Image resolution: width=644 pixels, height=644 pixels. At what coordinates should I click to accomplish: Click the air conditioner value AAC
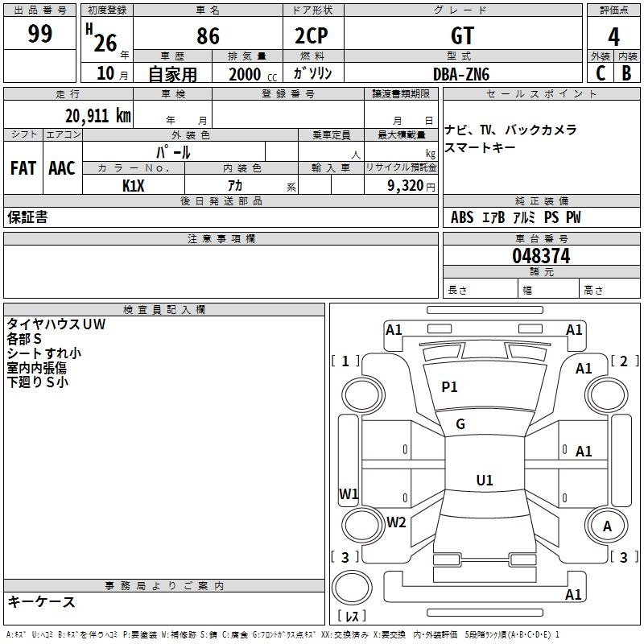62,168
